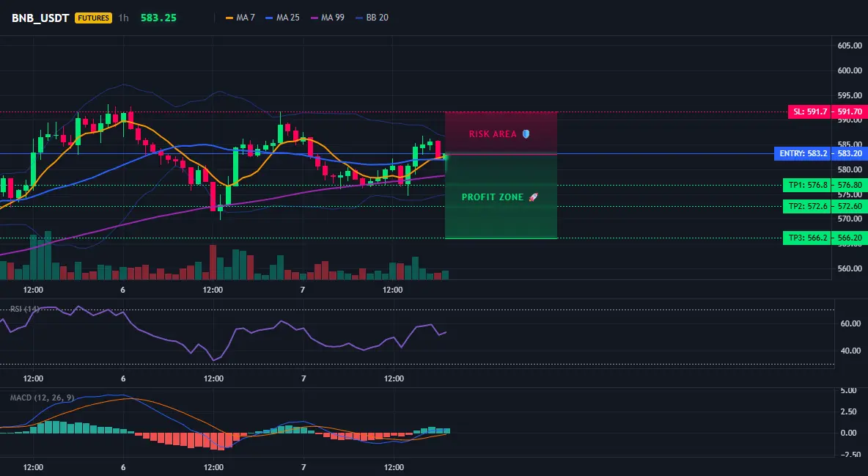Click the 591.70 price axis tag

click(x=850, y=112)
